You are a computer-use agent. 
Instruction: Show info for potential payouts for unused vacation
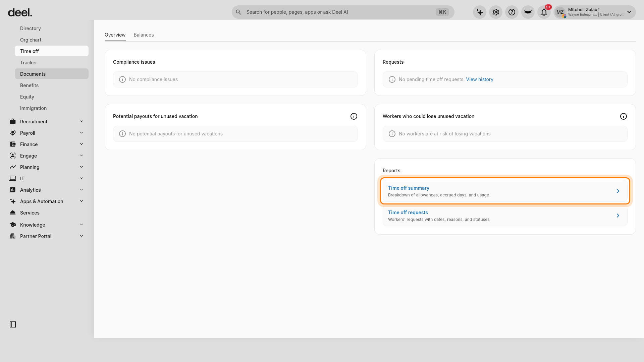[x=354, y=116]
